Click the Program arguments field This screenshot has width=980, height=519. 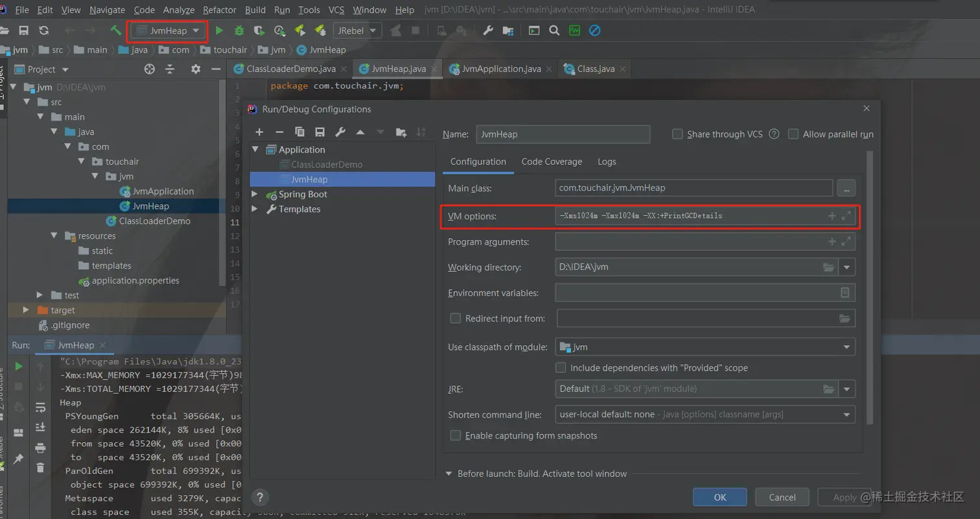705,242
